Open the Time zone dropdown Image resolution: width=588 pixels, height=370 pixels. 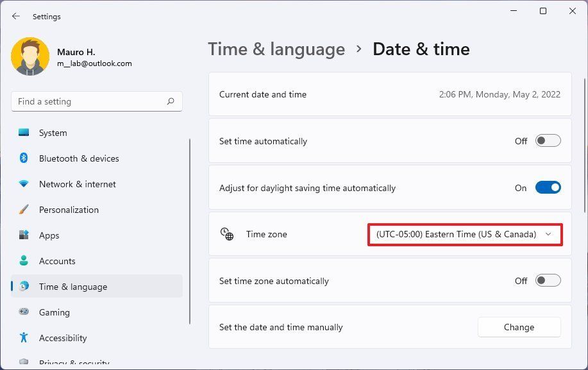[x=464, y=234]
